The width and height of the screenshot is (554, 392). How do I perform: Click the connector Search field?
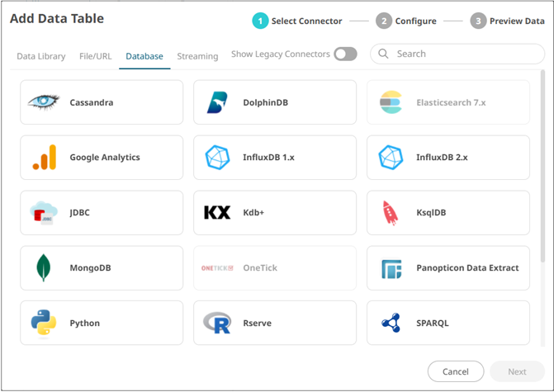click(462, 54)
